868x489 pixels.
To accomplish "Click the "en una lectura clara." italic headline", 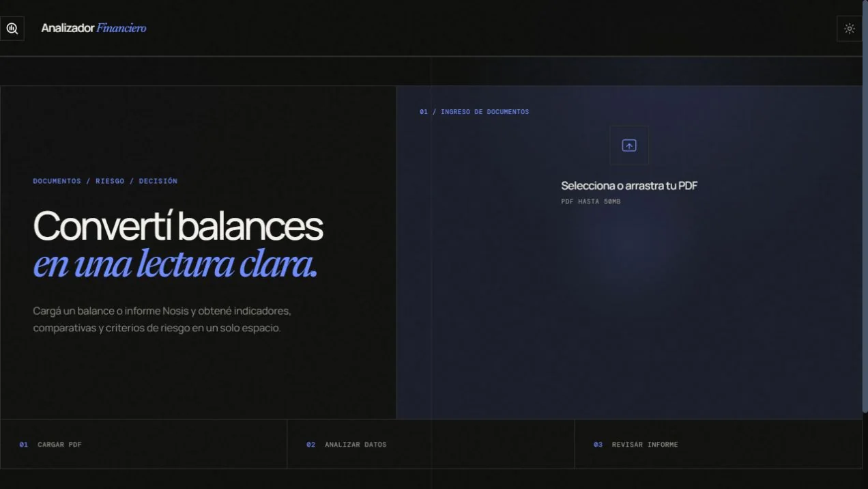I will click(175, 264).
